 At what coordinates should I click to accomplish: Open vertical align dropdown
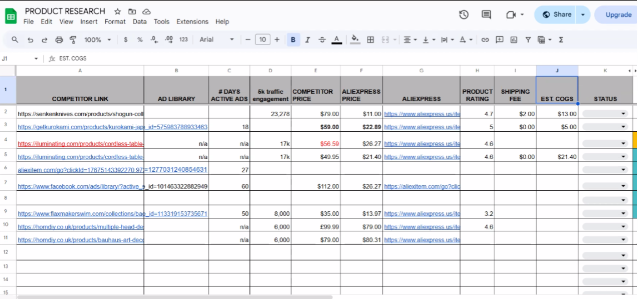(428, 40)
